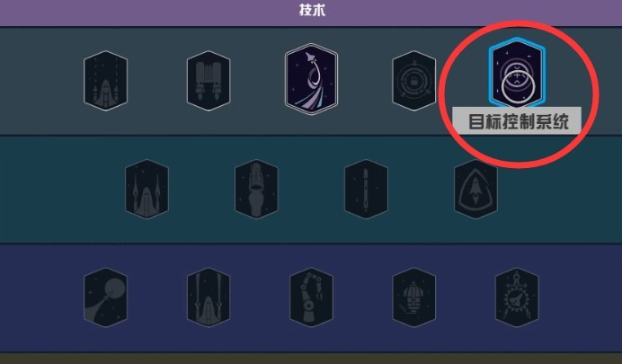Screen dimensions: 622x364
Task: Select the rocket with dotted trails badge
Action: [x=105, y=81]
